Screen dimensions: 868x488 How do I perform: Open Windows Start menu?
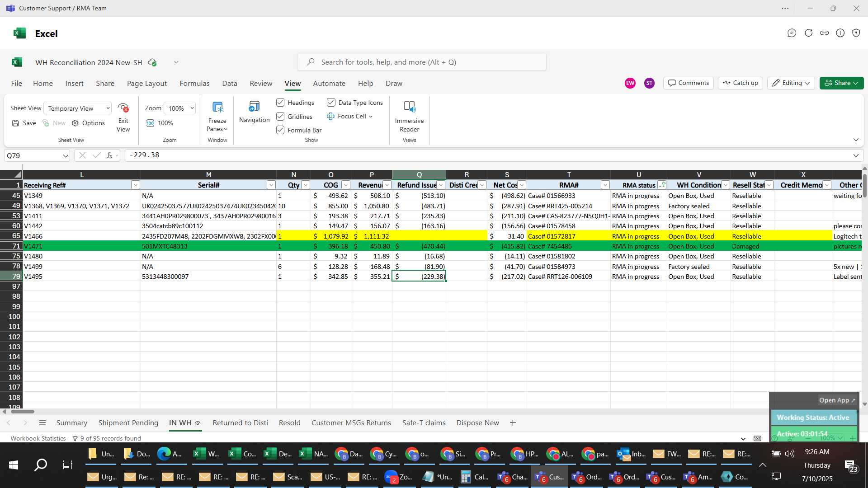pos(14,465)
